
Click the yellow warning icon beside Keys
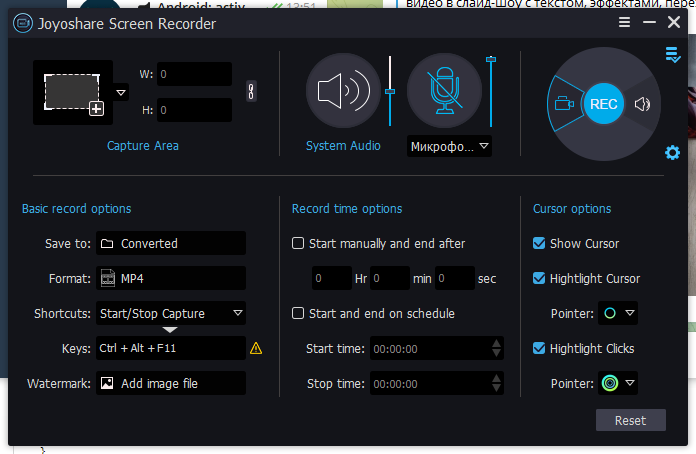point(256,348)
